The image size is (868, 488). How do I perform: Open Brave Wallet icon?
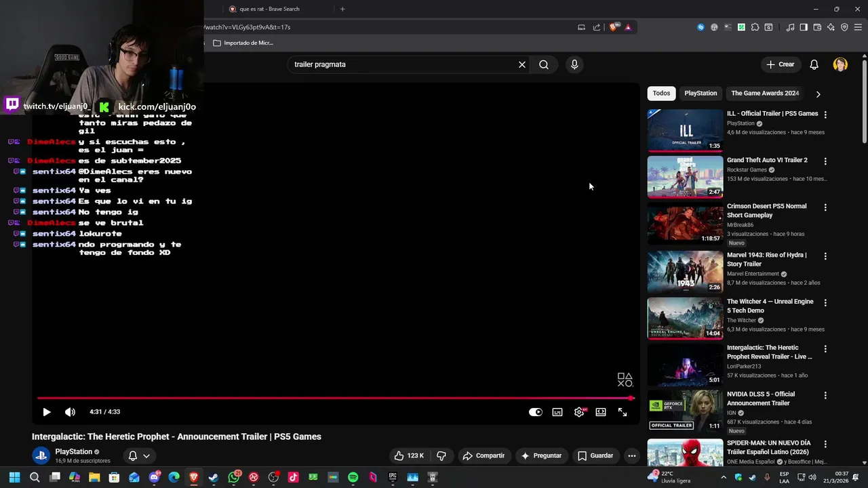point(817,27)
